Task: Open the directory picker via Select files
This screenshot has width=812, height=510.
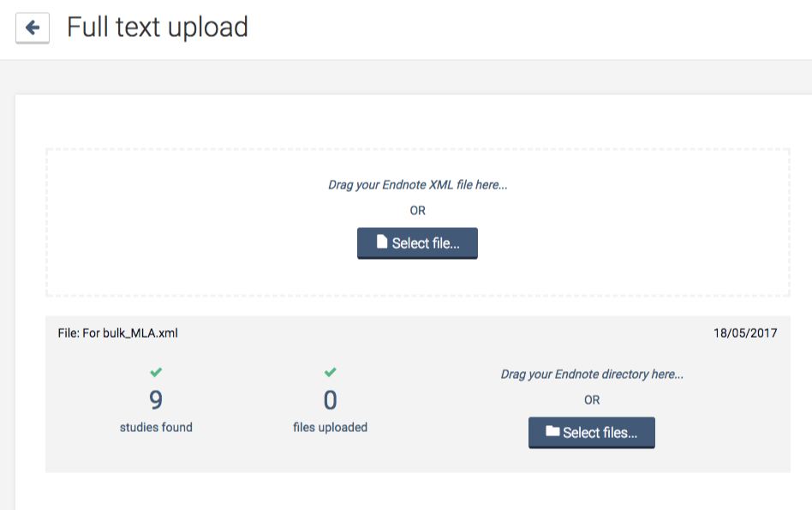Action: [592, 432]
